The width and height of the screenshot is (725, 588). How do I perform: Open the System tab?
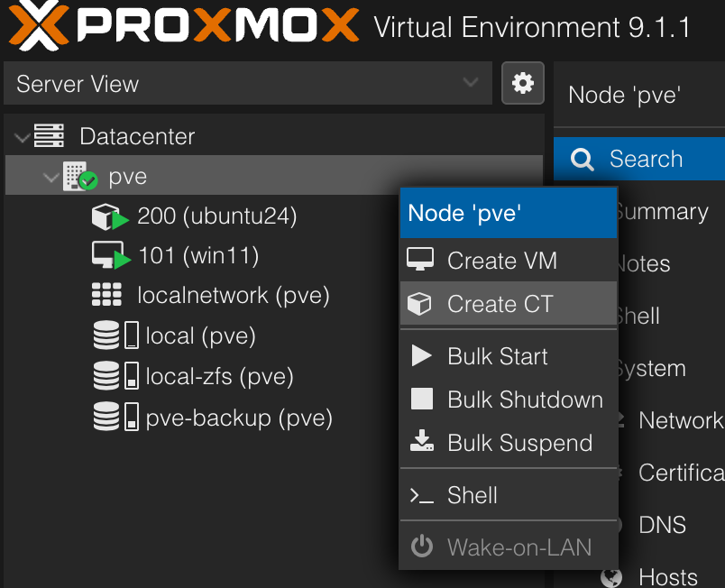coord(651,369)
